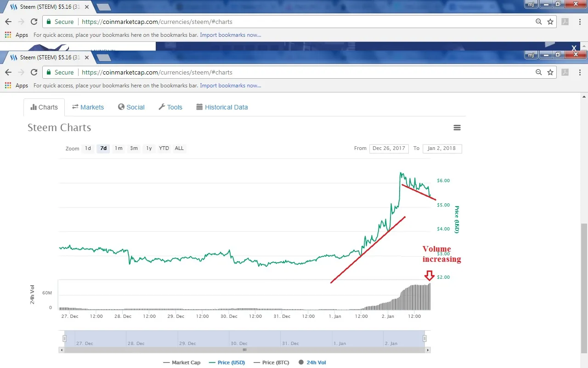Open chart hamburger context menu
The height and width of the screenshot is (368, 588).
457,128
